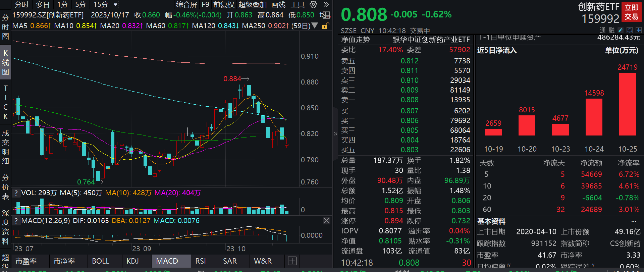Click the blue pencil note icon

pyautogui.click(x=621, y=30)
